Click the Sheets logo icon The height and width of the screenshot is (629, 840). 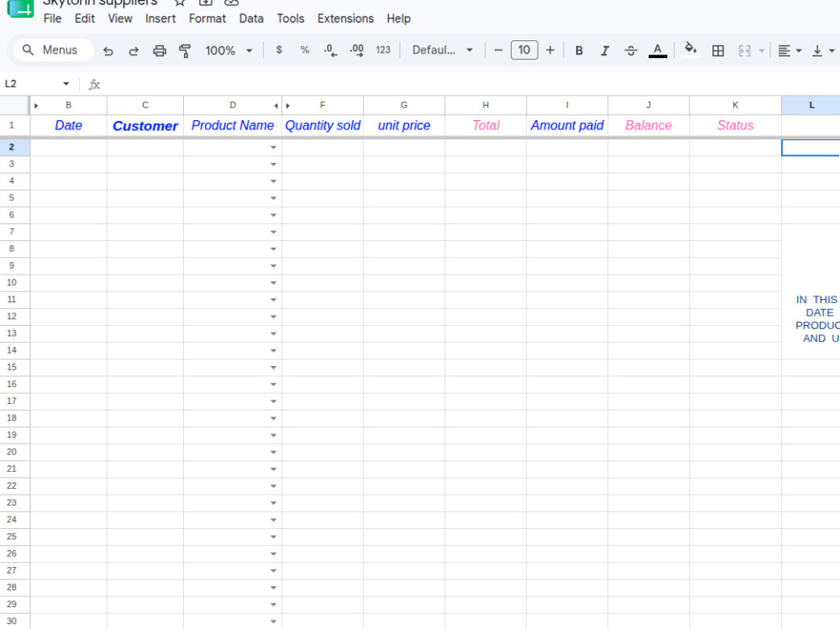(20, 8)
